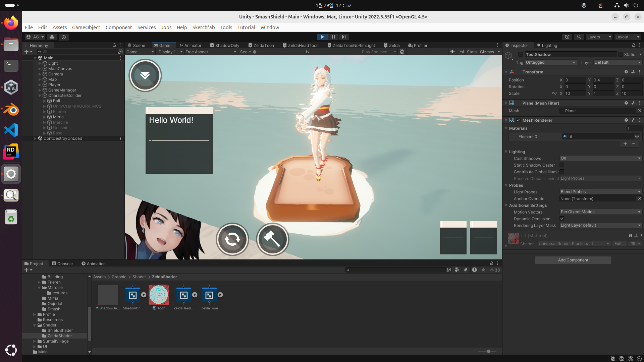Toggle the Static checkbox

(x=621, y=54)
